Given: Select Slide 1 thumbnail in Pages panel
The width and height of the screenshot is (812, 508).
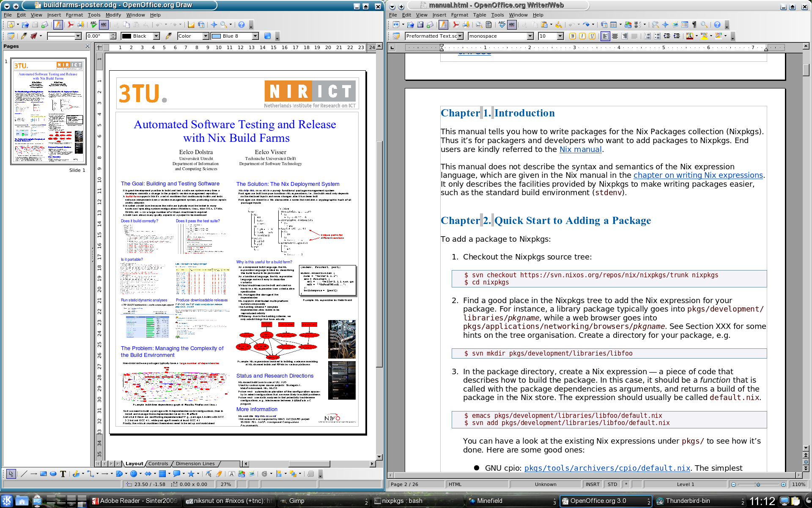Looking at the screenshot, I should pos(48,111).
